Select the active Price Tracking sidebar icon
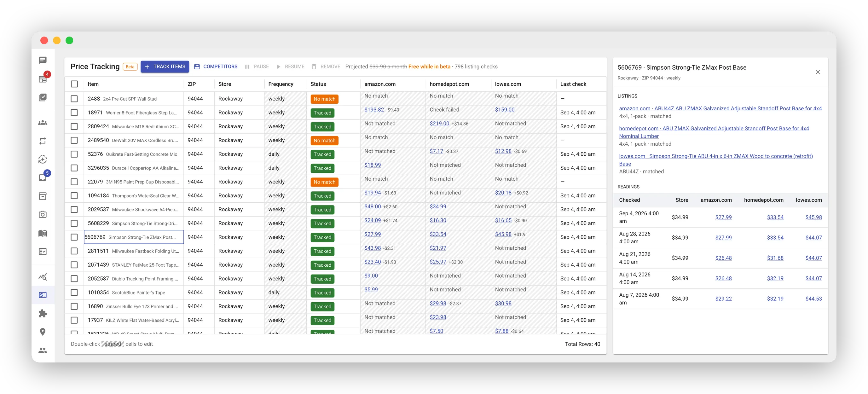868x394 pixels. (x=43, y=295)
